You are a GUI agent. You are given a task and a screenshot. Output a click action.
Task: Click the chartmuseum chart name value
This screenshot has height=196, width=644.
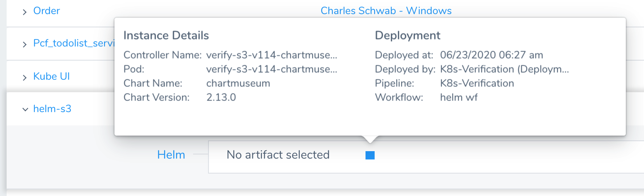pos(238,83)
